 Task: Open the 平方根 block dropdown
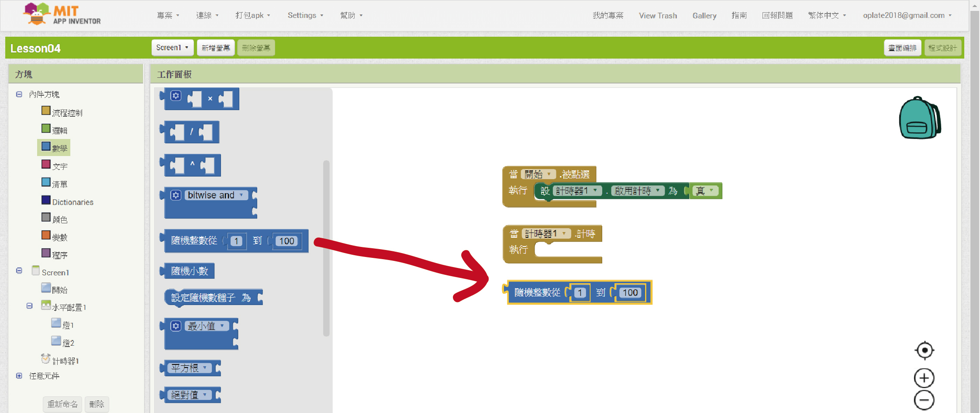point(190,368)
